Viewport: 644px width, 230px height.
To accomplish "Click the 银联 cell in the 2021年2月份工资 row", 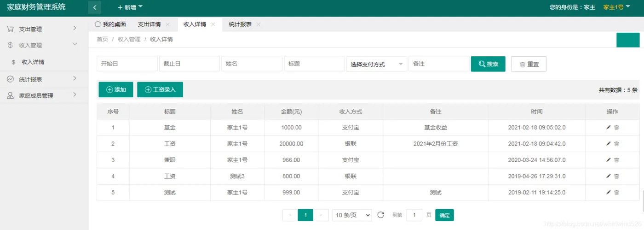I will click(351, 144).
